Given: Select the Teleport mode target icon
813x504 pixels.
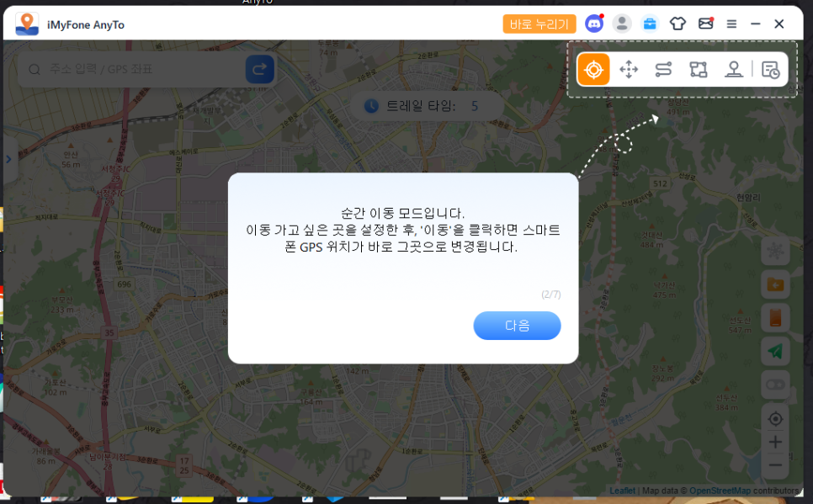Looking at the screenshot, I should tap(593, 69).
